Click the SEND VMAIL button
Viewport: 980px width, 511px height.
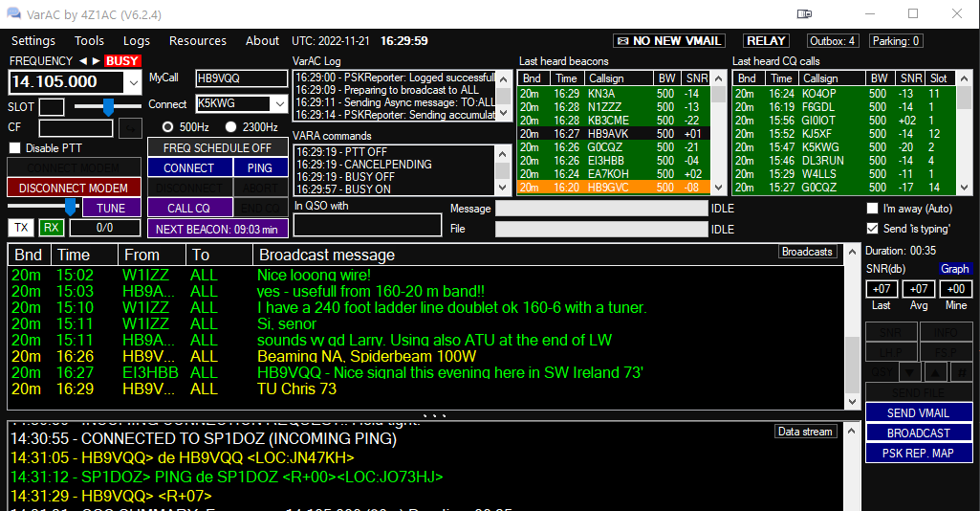pos(918,412)
